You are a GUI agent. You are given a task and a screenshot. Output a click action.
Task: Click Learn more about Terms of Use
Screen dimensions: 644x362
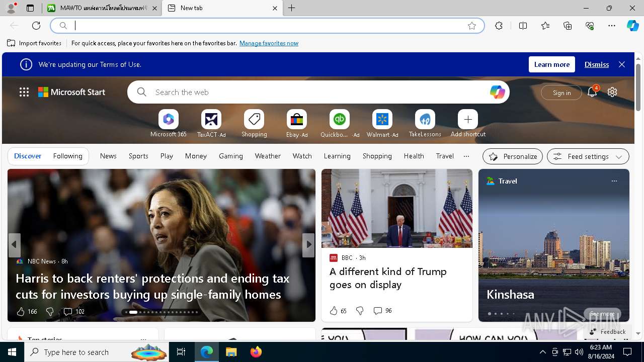click(552, 64)
